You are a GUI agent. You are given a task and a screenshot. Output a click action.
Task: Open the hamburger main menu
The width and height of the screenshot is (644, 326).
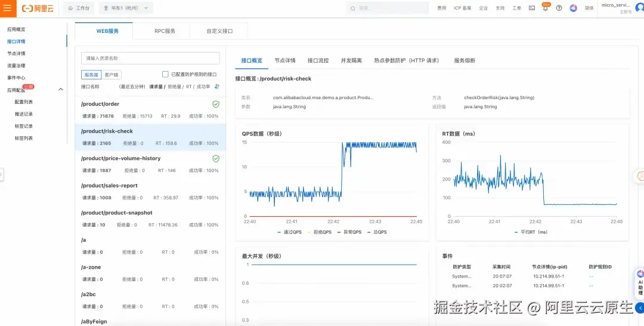pos(8,8)
